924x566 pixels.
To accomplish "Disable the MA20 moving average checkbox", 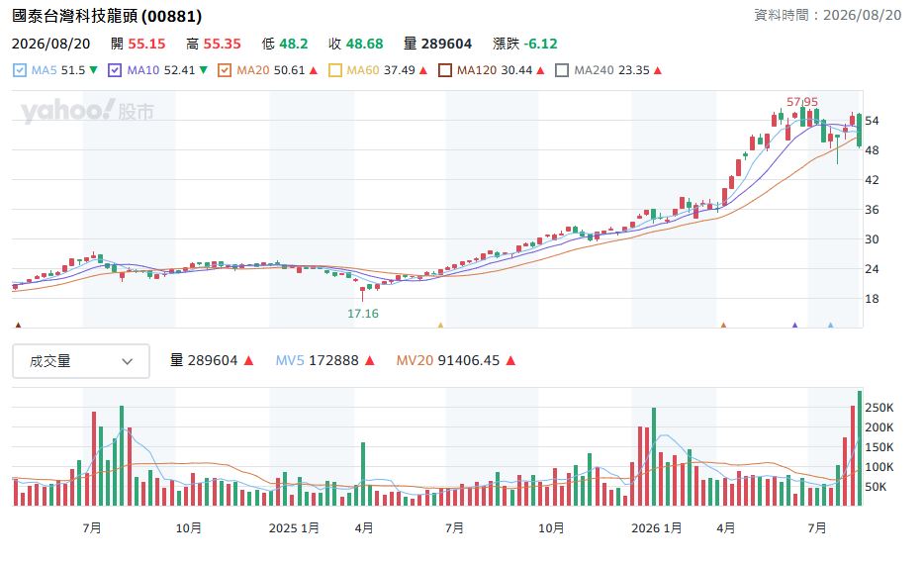I will 225,70.
